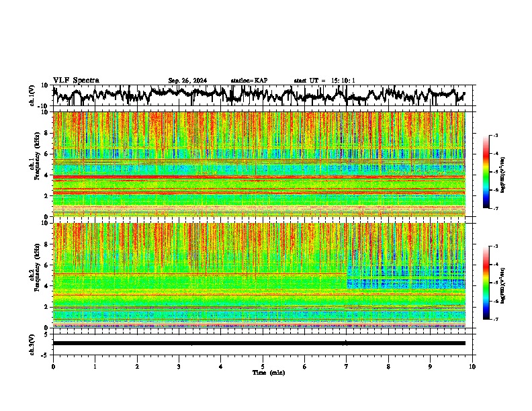Click the "-6" label on the upper colorbar
This screenshot has height=411, width=532.
[x=496, y=190]
